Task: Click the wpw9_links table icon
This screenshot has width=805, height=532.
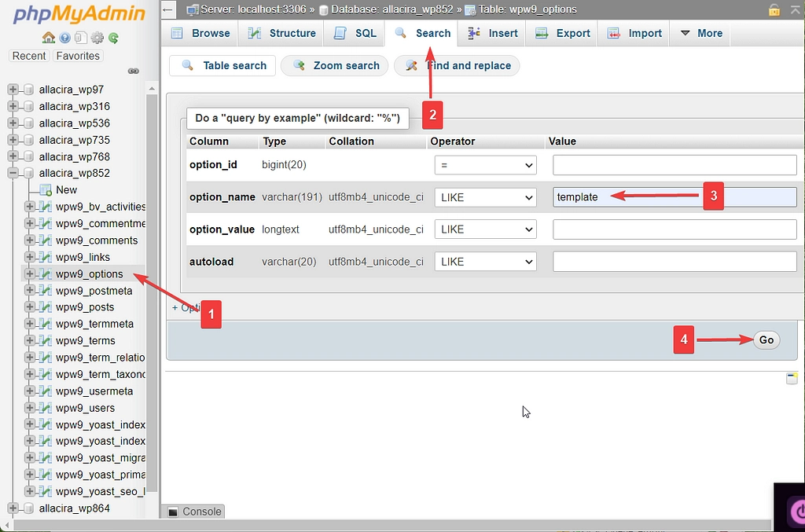Action: 46,257
